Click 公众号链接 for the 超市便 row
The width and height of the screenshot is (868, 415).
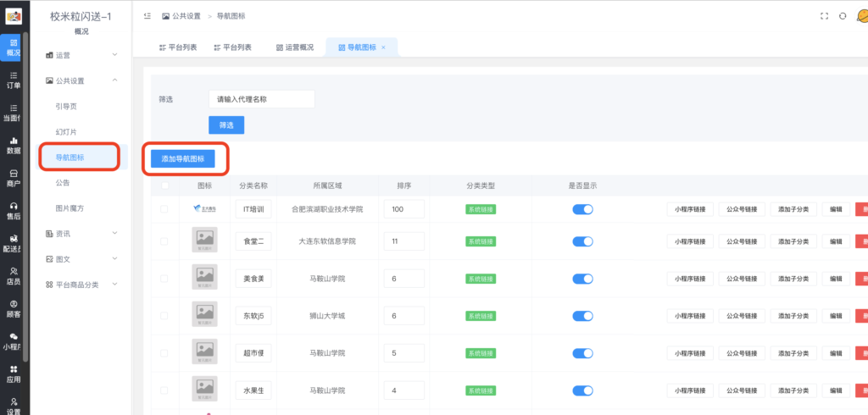point(742,353)
